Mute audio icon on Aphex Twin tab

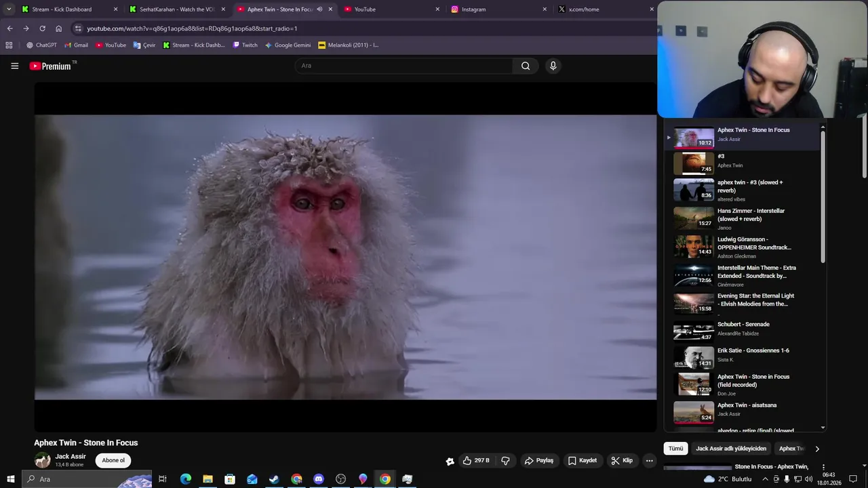319,9
